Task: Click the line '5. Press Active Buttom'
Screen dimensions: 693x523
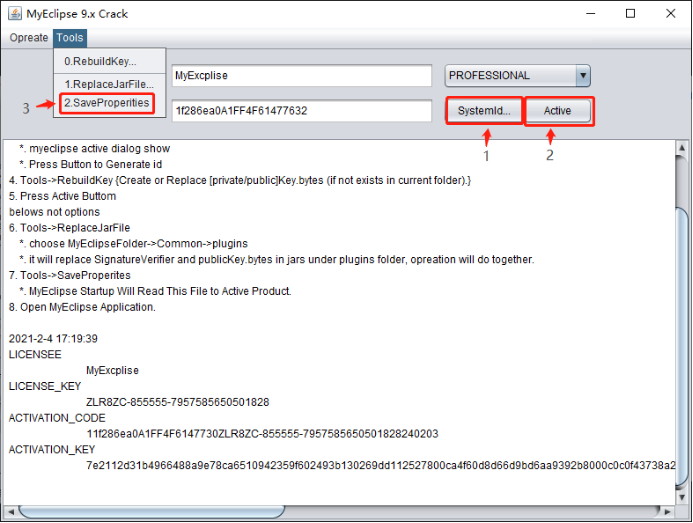Action: point(62,196)
